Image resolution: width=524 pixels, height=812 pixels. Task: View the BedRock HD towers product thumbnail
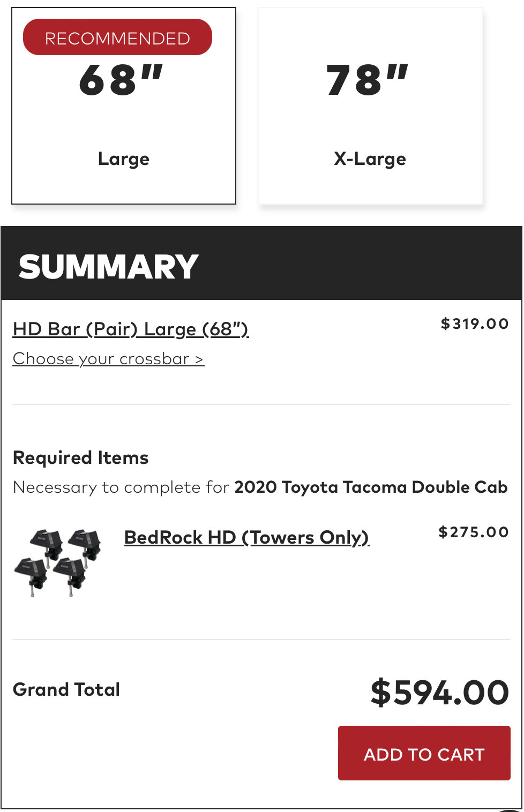pos(58,562)
